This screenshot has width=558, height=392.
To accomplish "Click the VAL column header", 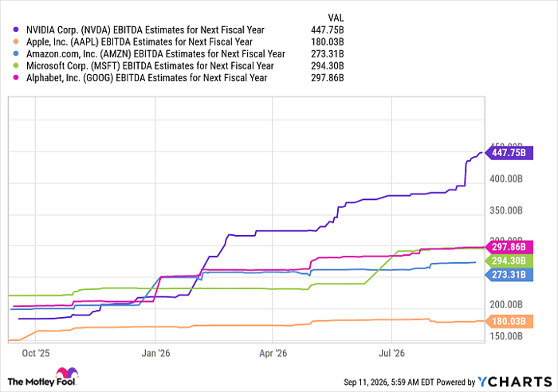I will [x=336, y=18].
